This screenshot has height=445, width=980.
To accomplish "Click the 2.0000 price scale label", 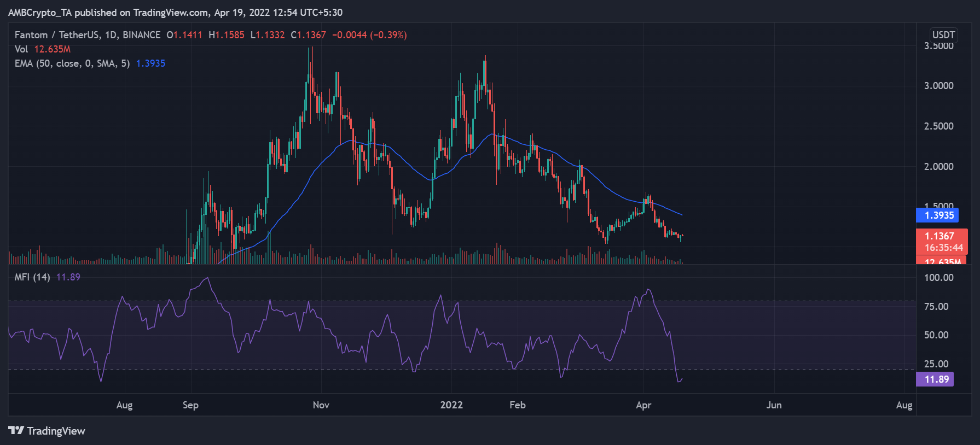I will [939, 167].
